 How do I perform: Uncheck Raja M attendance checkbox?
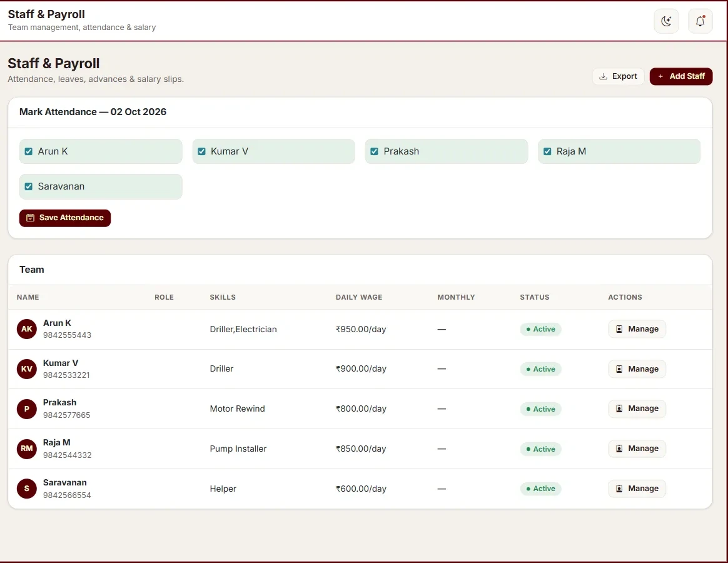point(547,151)
